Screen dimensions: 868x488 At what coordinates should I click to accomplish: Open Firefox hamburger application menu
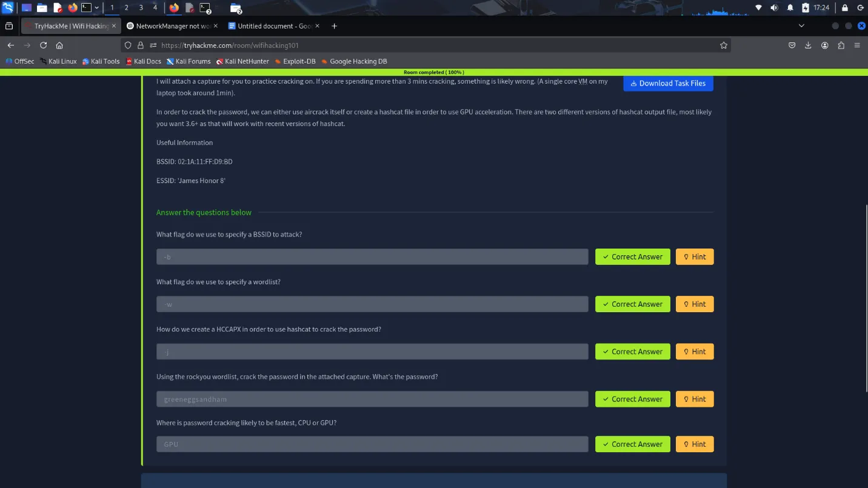pos(857,45)
